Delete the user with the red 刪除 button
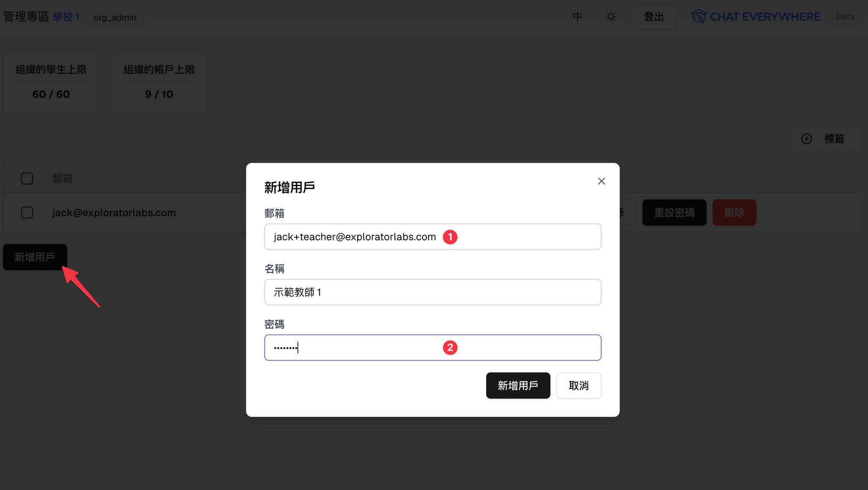Screen dimensions: 868x490 734,212
